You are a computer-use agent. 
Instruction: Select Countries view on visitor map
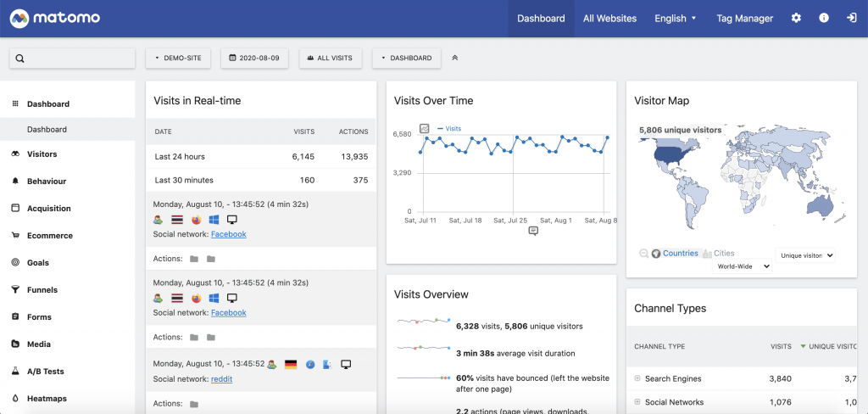(x=680, y=254)
